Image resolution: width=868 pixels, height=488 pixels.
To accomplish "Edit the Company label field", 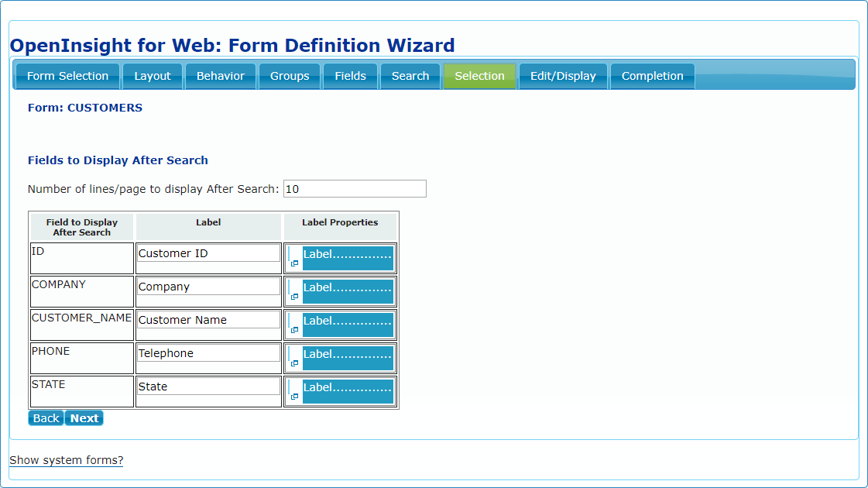I will pos(209,287).
